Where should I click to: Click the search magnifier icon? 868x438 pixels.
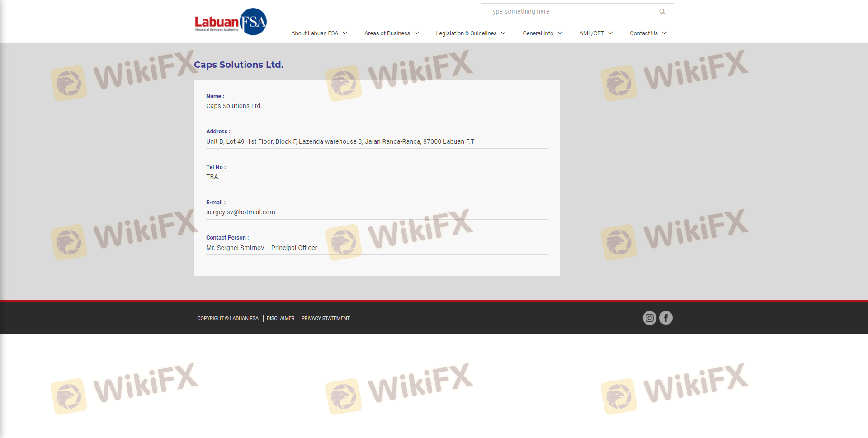(x=662, y=12)
